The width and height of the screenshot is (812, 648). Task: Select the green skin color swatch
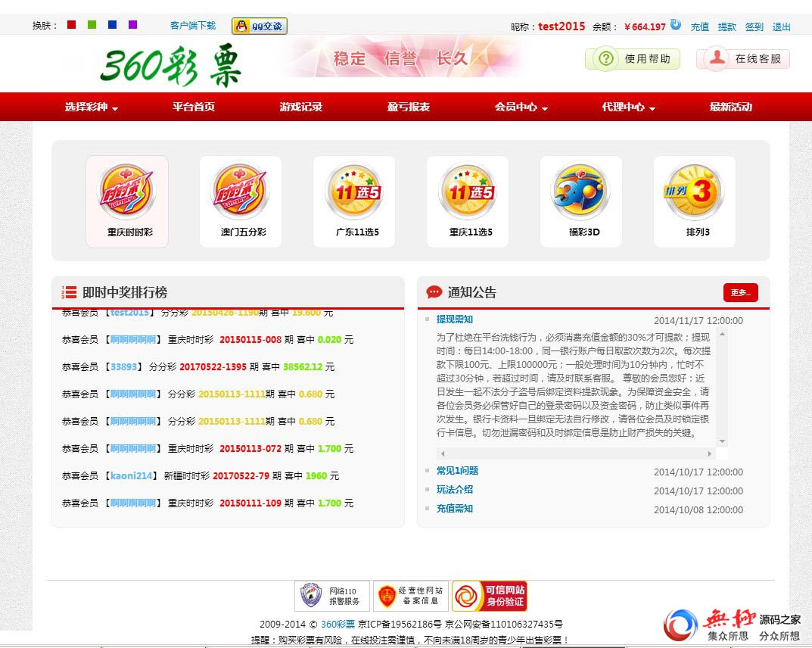(x=92, y=24)
